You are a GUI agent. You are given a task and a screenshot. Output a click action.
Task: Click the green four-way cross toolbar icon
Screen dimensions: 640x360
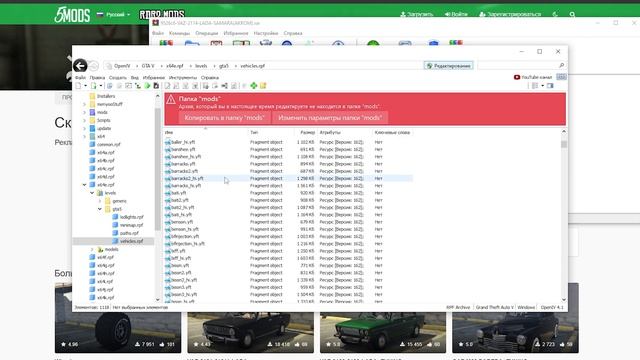pos(253,86)
